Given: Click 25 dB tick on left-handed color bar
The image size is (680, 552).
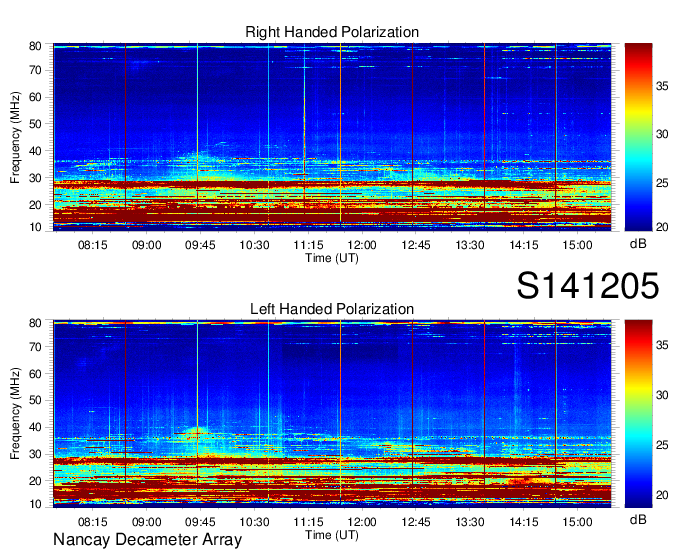Looking at the screenshot, I should pos(662,445).
